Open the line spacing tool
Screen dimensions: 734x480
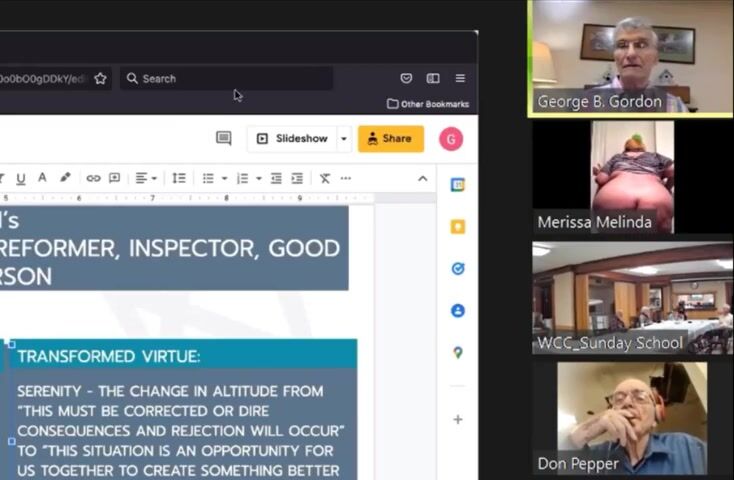[179, 178]
